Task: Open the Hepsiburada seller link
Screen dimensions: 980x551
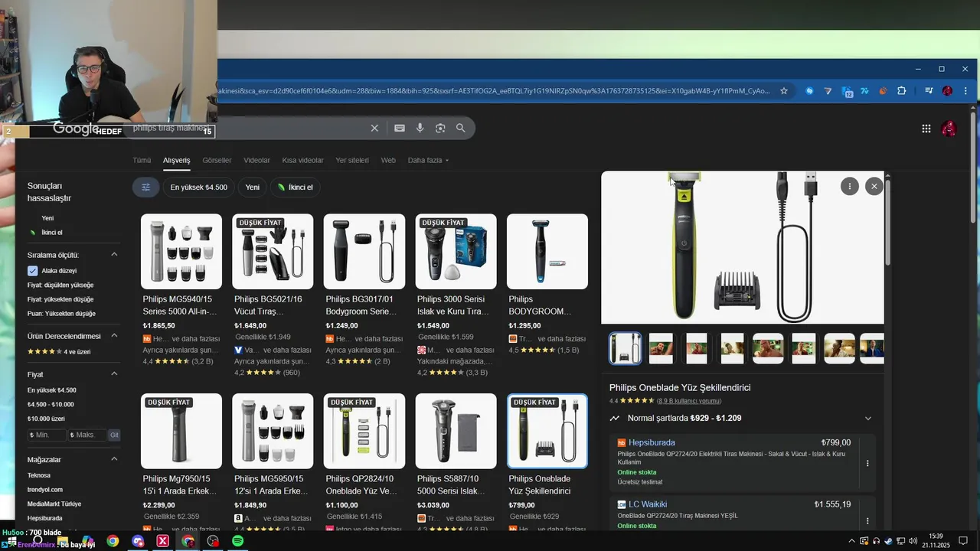Action: [652, 442]
